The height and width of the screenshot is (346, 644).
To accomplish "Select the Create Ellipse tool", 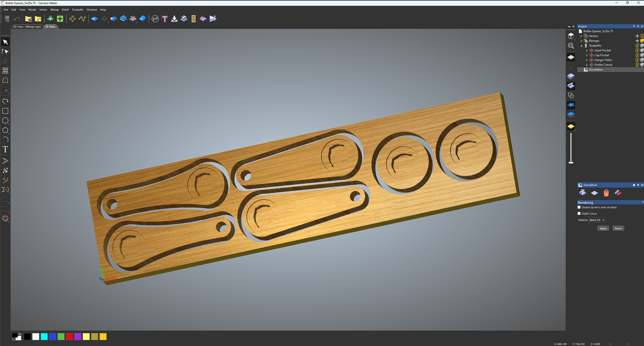I will tap(5, 121).
